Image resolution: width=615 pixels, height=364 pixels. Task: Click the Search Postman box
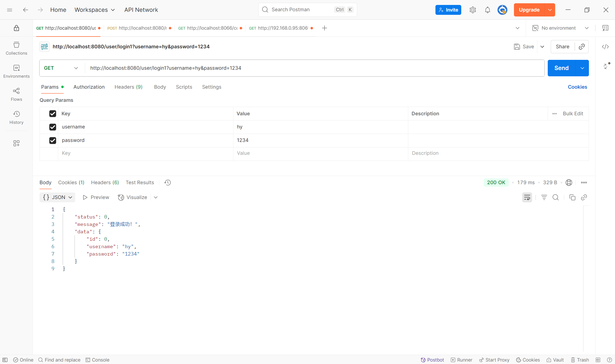[x=307, y=10]
